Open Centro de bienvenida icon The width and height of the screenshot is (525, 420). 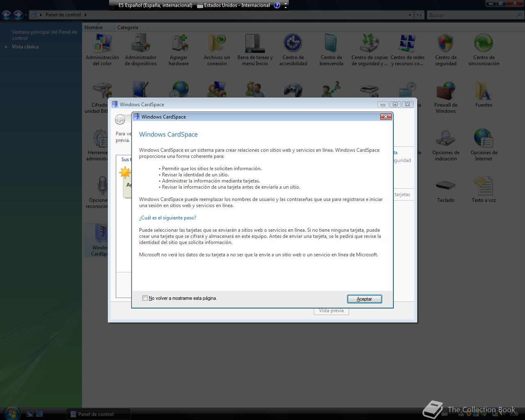coord(331,50)
